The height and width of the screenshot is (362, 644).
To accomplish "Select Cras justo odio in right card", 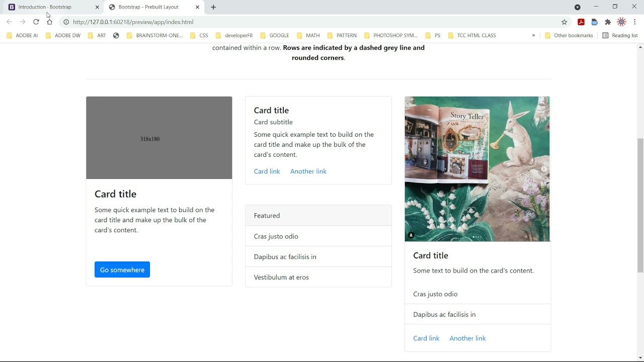I will click(477, 294).
